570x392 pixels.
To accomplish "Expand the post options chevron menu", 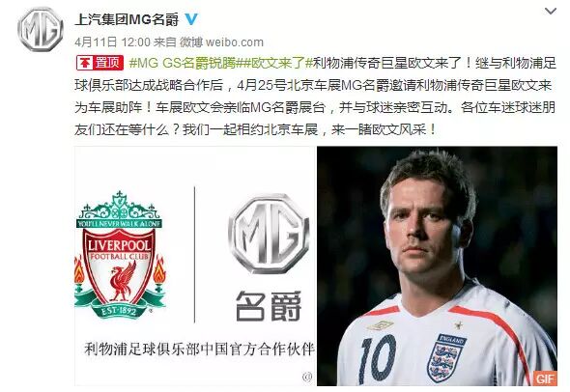I will [x=551, y=12].
